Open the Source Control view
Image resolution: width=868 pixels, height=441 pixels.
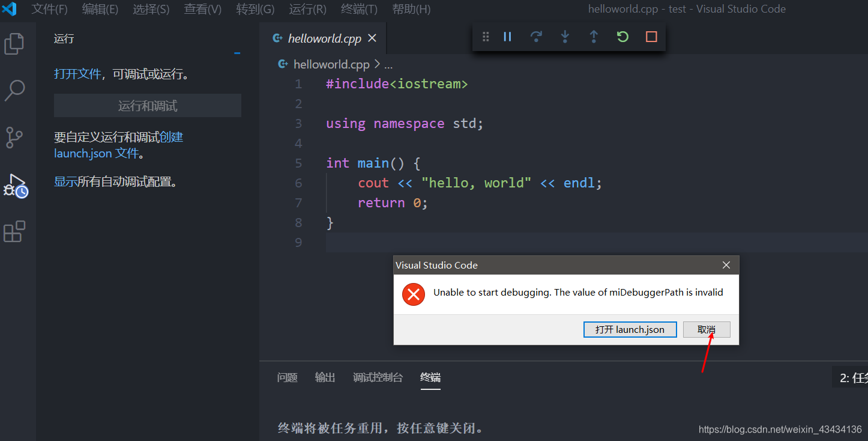pos(14,138)
